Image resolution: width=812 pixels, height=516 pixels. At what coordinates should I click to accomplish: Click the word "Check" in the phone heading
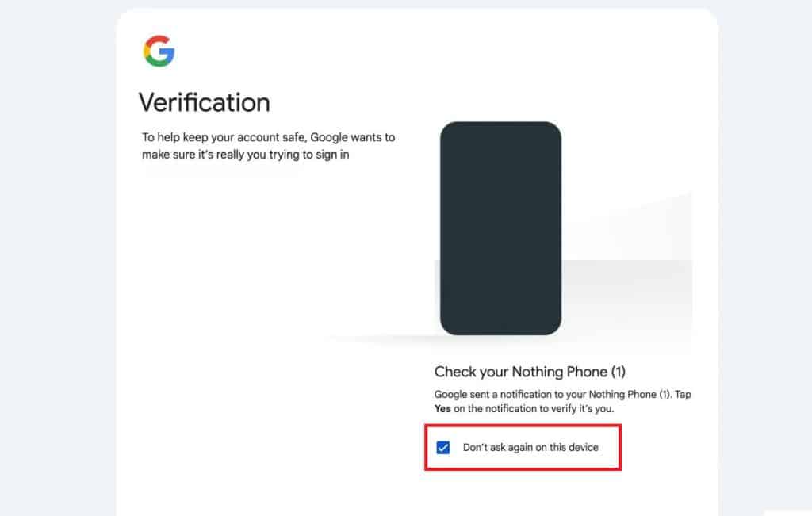click(x=454, y=372)
